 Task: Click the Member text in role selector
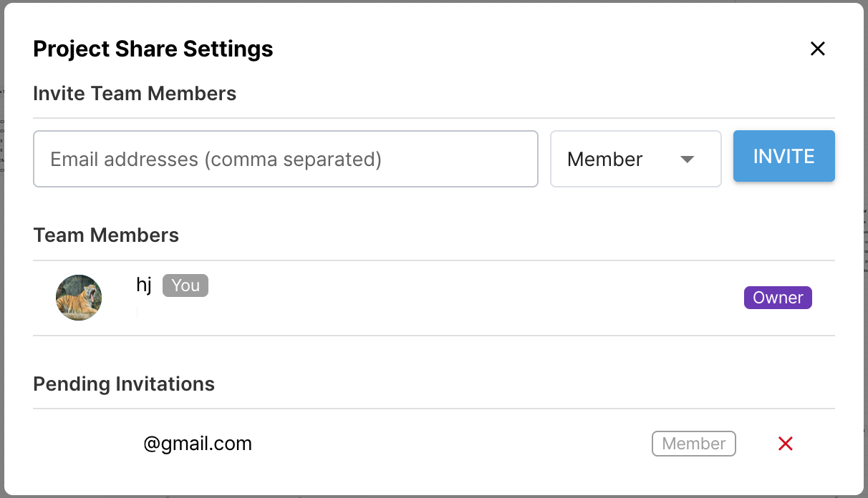(605, 159)
